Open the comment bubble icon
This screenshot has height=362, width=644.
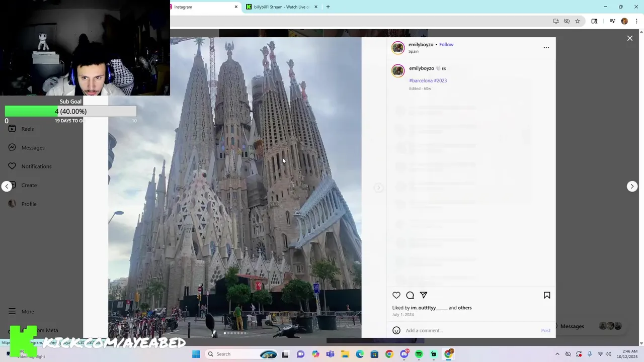click(x=410, y=295)
